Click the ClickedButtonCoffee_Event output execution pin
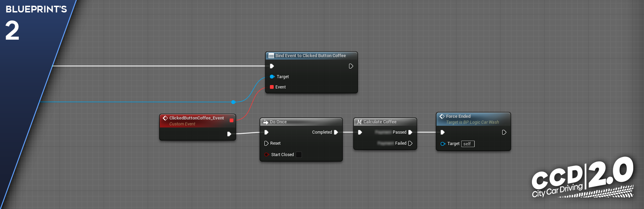Viewport: 644px width, 209px height. [229, 134]
